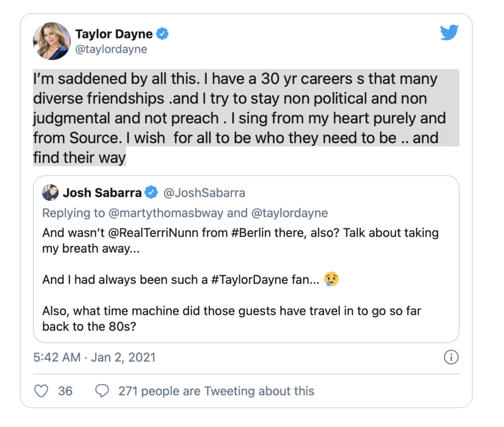Click the 36 likes count
The image size is (504, 427).
[65, 391]
